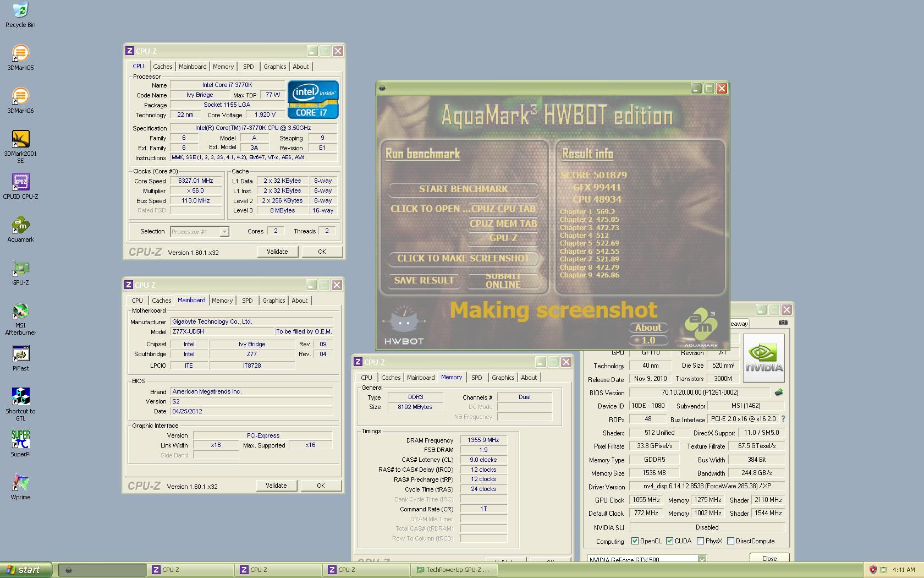Click Validate in the top CPU-Z window
Image resolution: width=924 pixels, height=578 pixels.
click(x=277, y=252)
